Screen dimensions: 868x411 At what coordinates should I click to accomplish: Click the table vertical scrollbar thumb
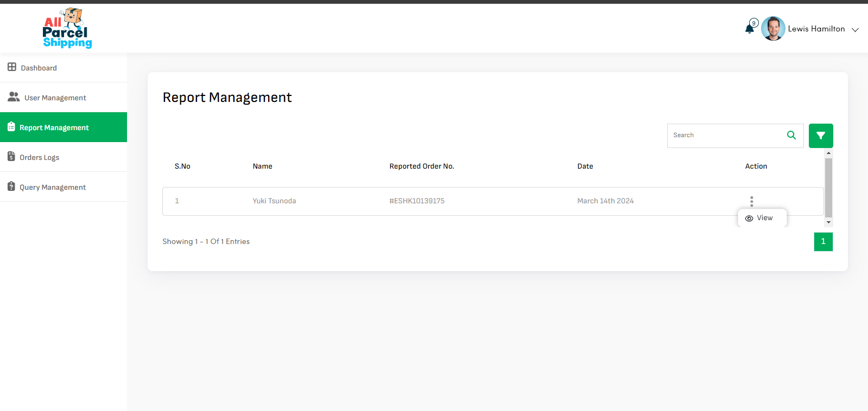tap(828, 187)
